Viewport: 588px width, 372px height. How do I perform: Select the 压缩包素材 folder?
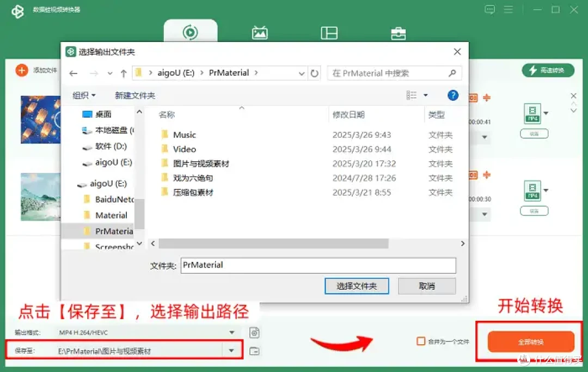click(x=193, y=192)
